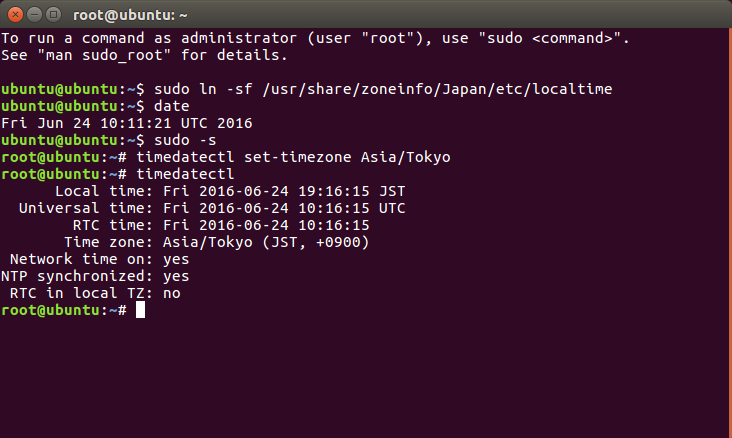Click the last root@ubuntu prompt
Screen dimensions: 732x438
[64, 310]
